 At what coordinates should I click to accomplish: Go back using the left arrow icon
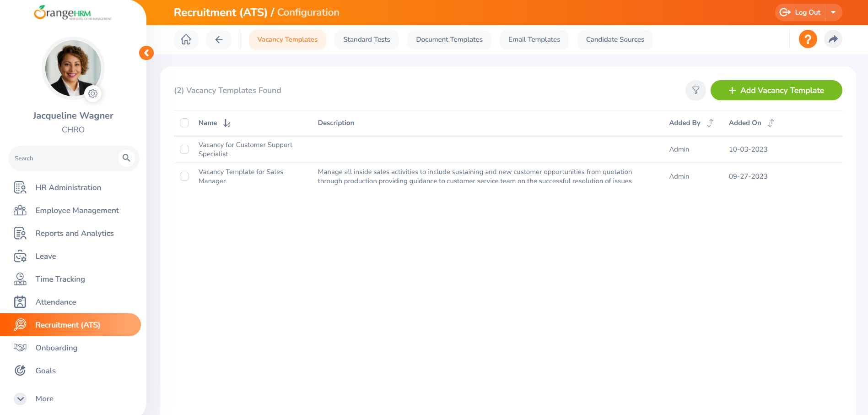click(x=219, y=39)
